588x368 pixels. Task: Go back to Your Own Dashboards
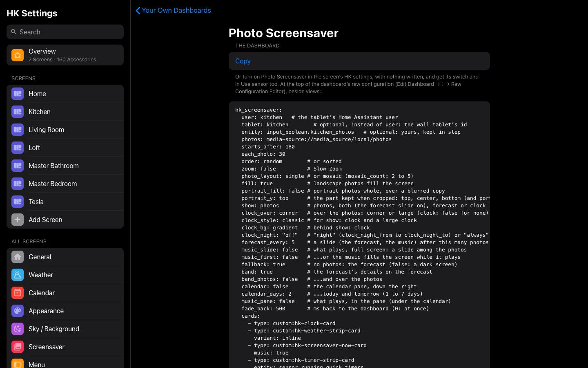174,10
